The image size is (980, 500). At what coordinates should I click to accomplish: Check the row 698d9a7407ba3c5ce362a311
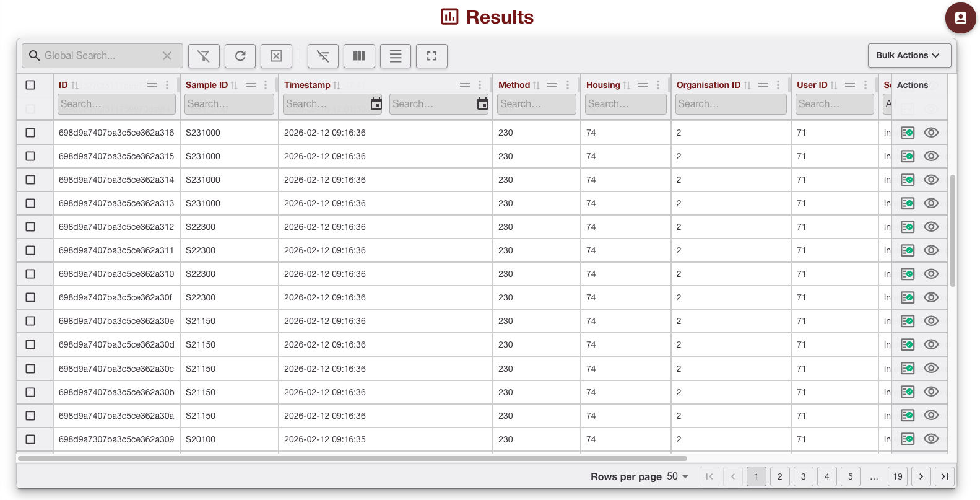click(x=30, y=250)
